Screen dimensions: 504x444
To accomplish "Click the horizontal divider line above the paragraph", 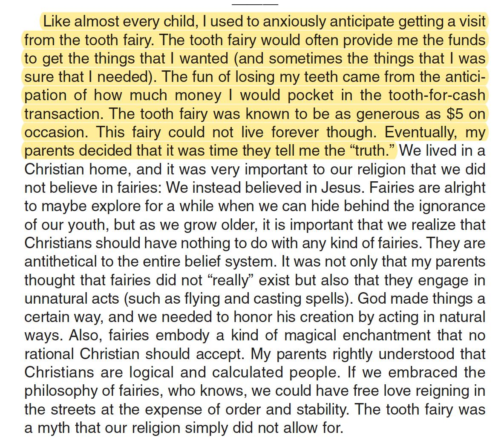I will pyautogui.click(x=255, y=4).
